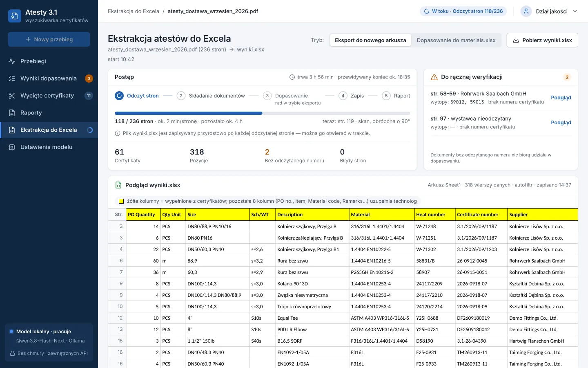Open Podgląd for str. 97 unreadable issuer

click(x=561, y=123)
